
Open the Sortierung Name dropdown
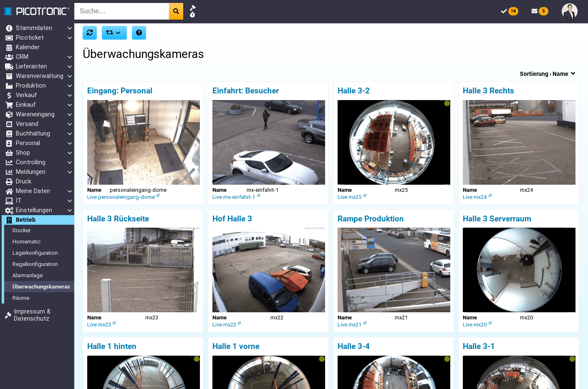point(548,74)
